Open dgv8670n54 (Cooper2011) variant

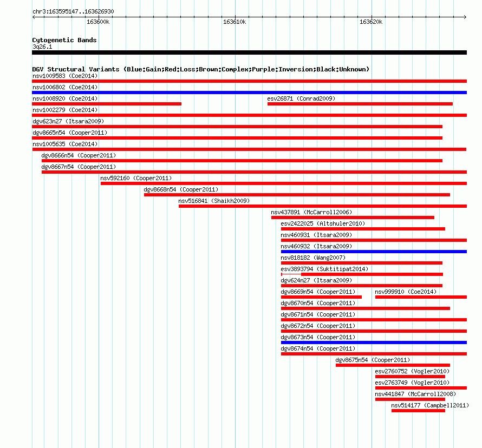point(318,303)
